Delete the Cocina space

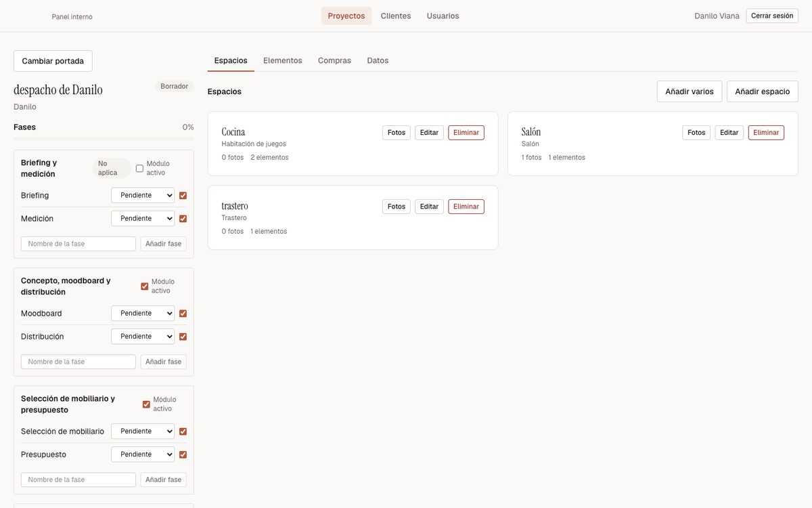(466, 133)
